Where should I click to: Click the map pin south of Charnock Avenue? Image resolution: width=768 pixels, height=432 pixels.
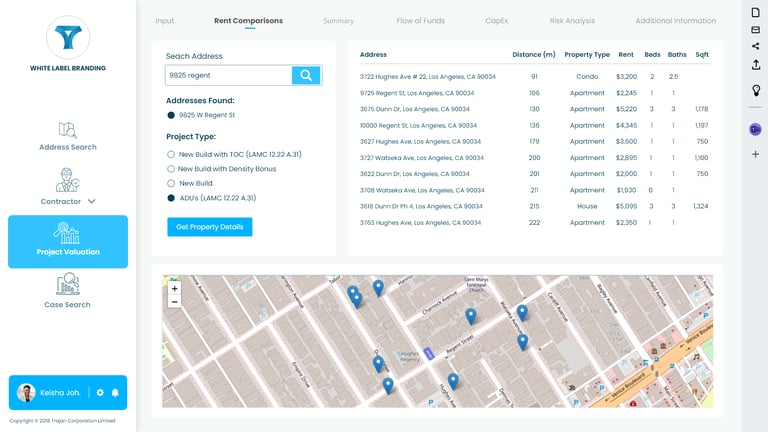[471, 316]
